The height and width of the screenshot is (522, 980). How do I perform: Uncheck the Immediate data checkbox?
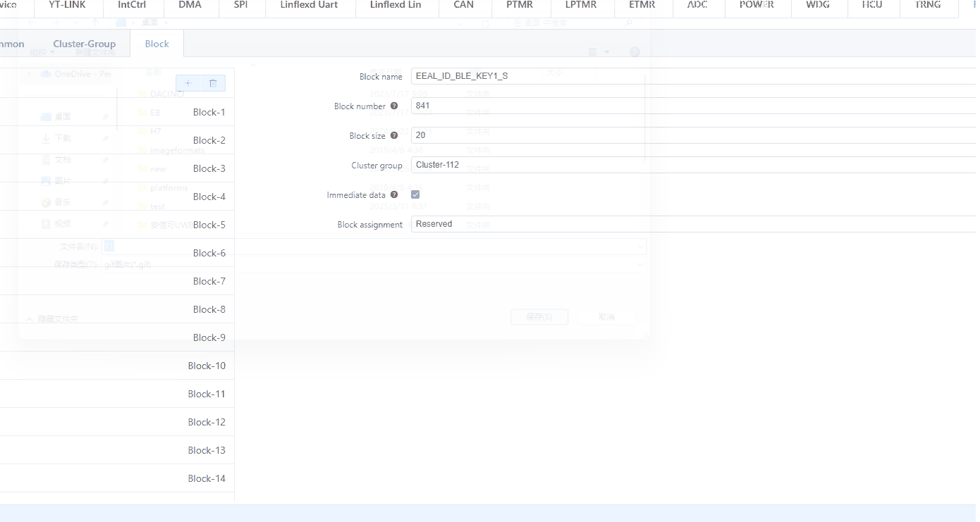[415, 194]
